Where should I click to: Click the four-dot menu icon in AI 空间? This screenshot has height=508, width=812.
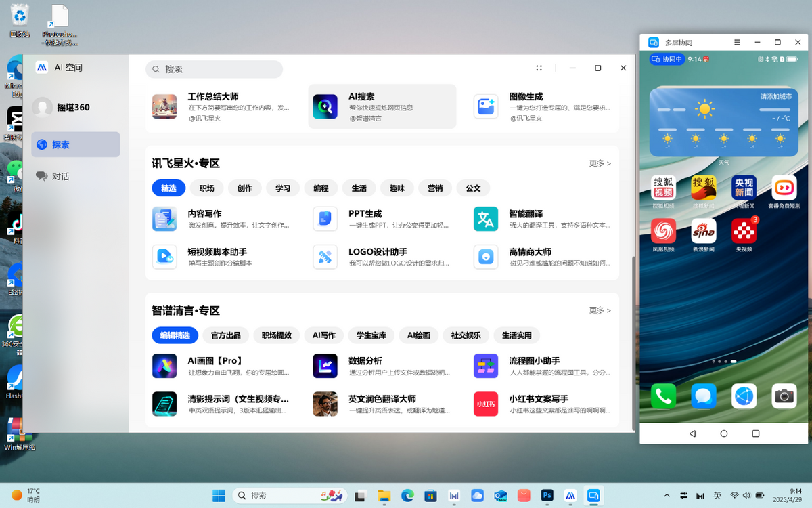coord(539,68)
